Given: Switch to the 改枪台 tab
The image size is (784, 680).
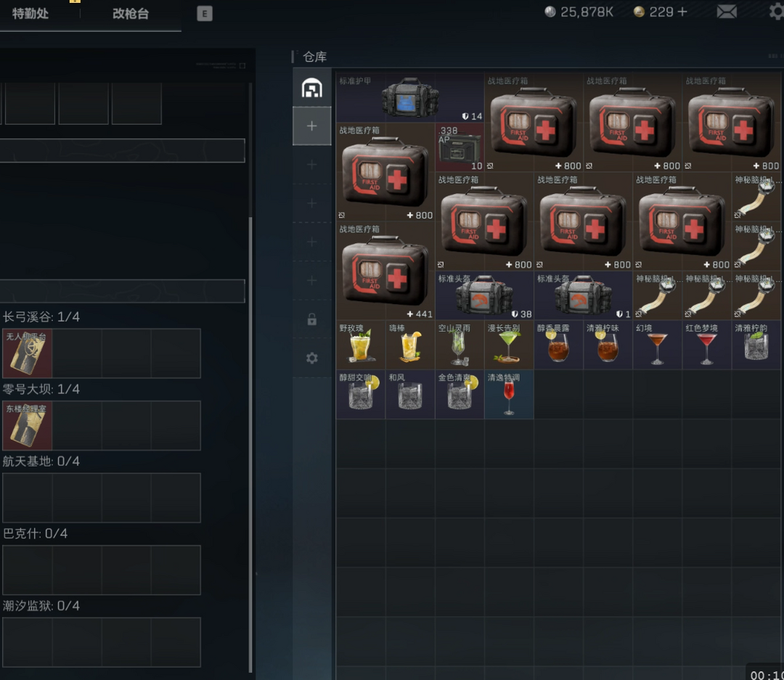Looking at the screenshot, I should 131,14.
